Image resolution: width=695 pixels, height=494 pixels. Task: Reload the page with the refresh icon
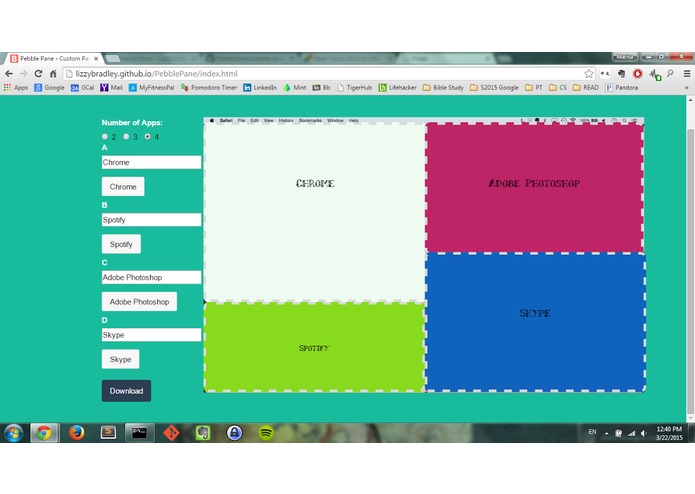coord(39,74)
